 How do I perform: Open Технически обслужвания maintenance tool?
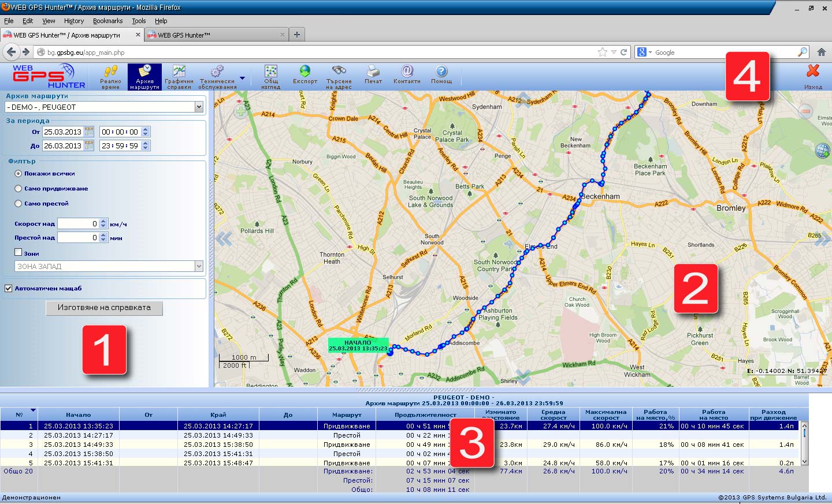tap(217, 77)
